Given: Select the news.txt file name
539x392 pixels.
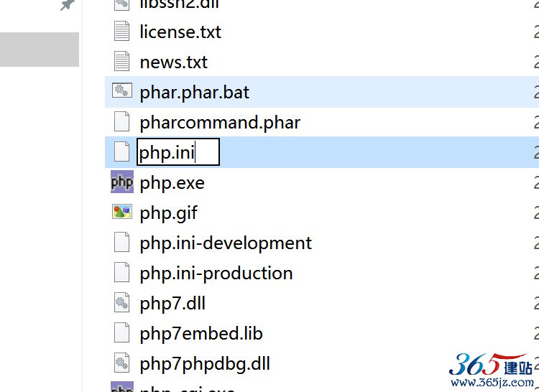Looking at the screenshot, I should coord(174,62).
